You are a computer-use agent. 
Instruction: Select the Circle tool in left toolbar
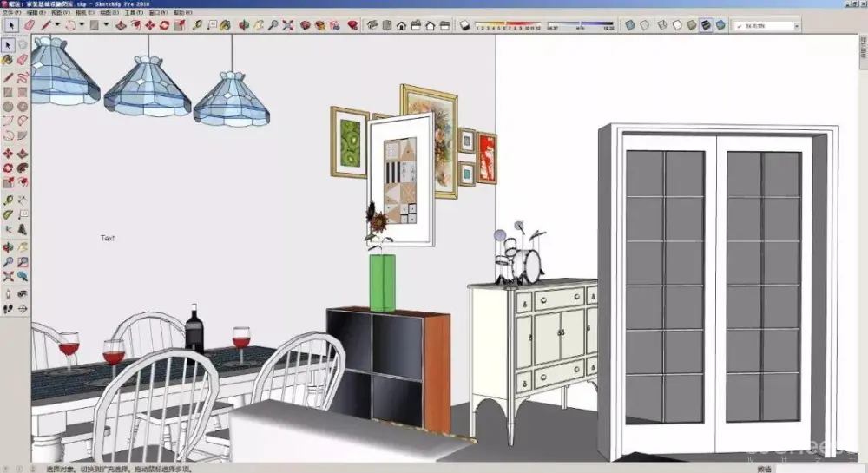pyautogui.click(x=8, y=107)
